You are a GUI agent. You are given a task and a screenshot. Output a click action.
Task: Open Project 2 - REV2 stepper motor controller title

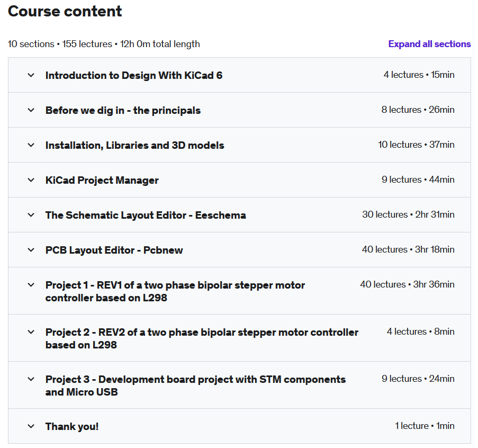[x=202, y=338]
